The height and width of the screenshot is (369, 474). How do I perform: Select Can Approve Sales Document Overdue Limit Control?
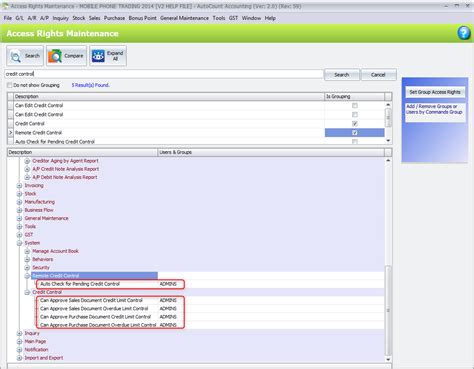(x=94, y=309)
